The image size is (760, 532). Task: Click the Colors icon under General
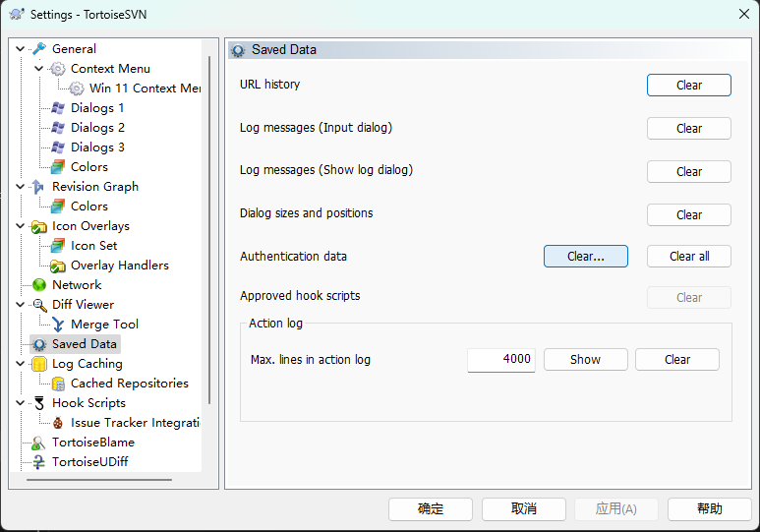tap(58, 167)
